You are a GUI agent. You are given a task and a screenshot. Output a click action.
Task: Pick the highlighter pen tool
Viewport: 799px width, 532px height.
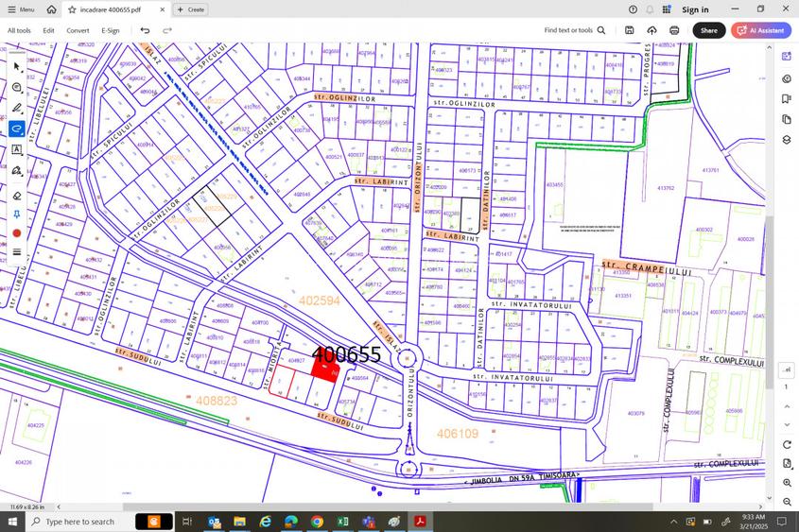pos(17,108)
